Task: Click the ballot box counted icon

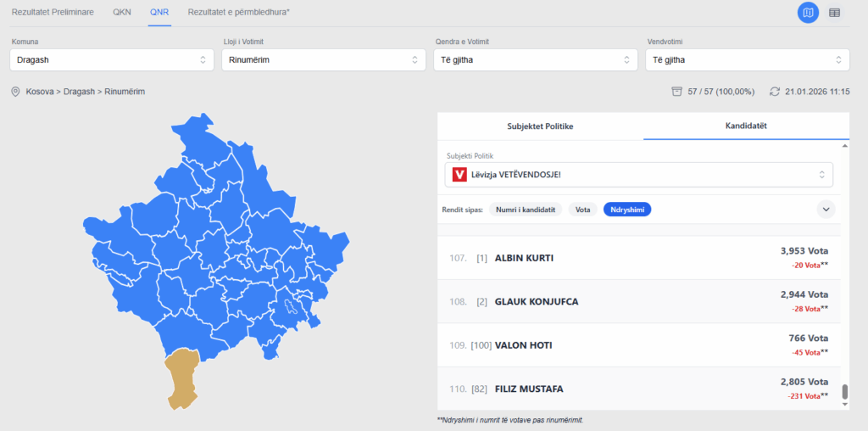Action: click(676, 92)
